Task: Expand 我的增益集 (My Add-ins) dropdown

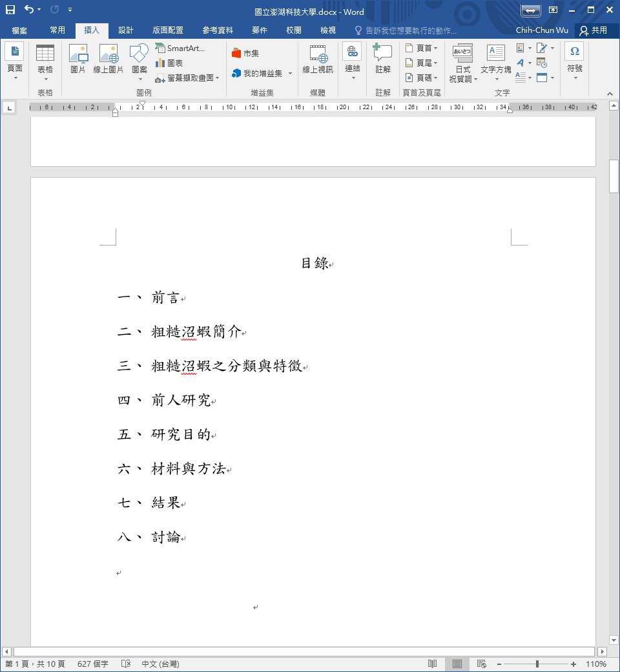Action: coord(290,73)
